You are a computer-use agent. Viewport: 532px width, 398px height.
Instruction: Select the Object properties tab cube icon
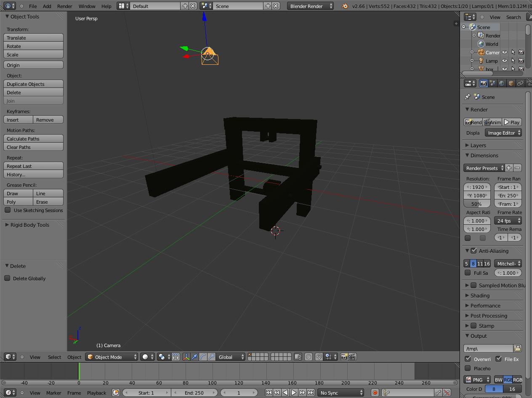[511, 83]
